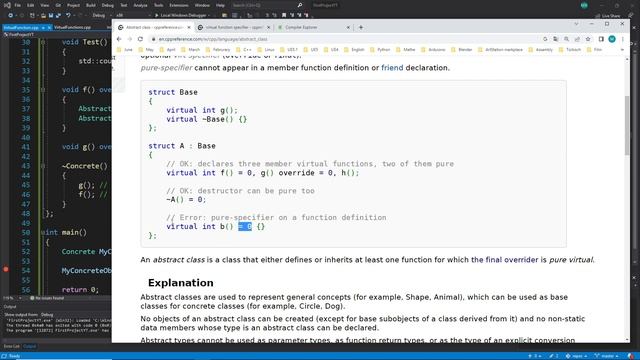The image size is (640, 360).
Task: Open the Debug configuration dropdown
Action: tap(101, 16)
